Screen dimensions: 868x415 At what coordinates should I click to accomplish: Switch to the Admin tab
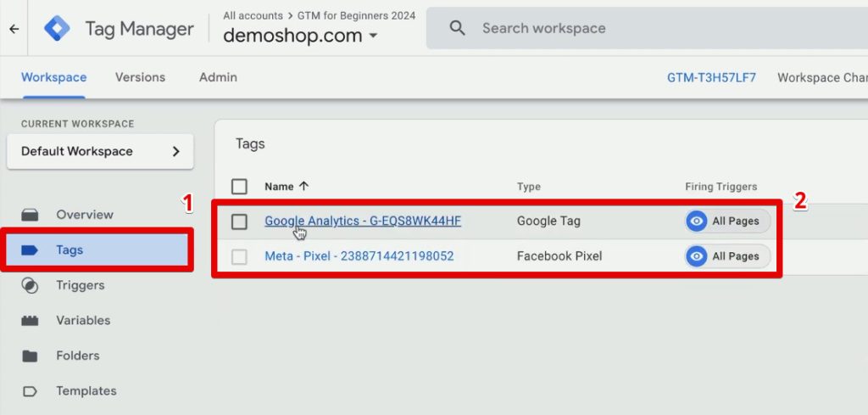[218, 77]
